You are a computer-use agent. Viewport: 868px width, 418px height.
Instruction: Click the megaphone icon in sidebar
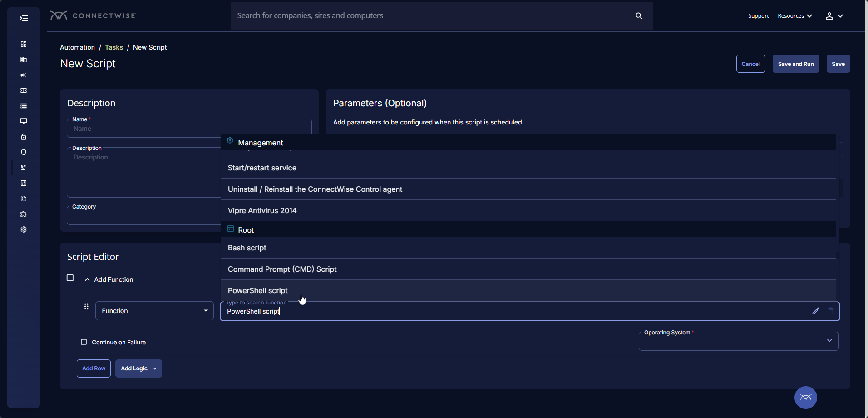point(24,75)
